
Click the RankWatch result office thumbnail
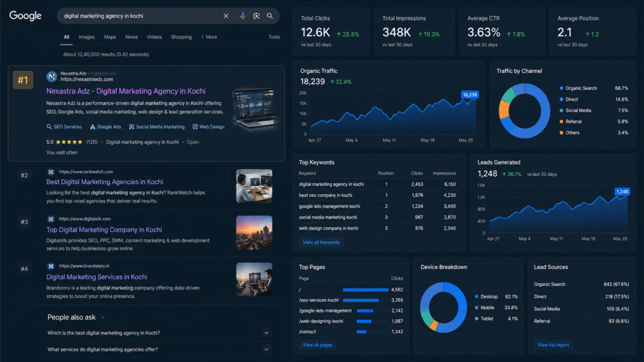click(x=254, y=186)
